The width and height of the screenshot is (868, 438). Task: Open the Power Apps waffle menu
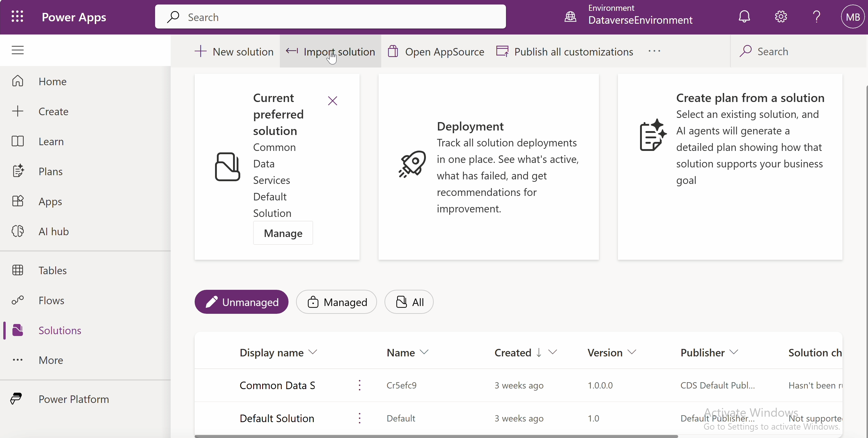pyautogui.click(x=17, y=16)
